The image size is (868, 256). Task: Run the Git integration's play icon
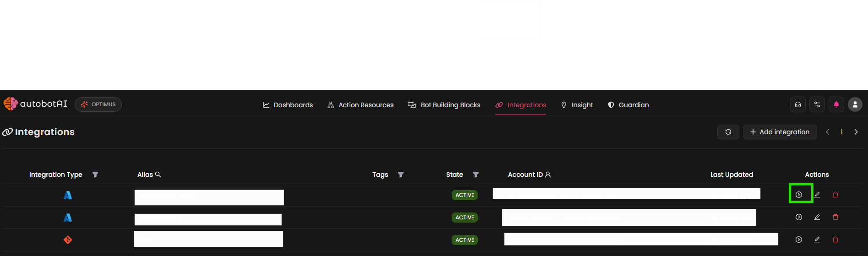[x=798, y=240]
